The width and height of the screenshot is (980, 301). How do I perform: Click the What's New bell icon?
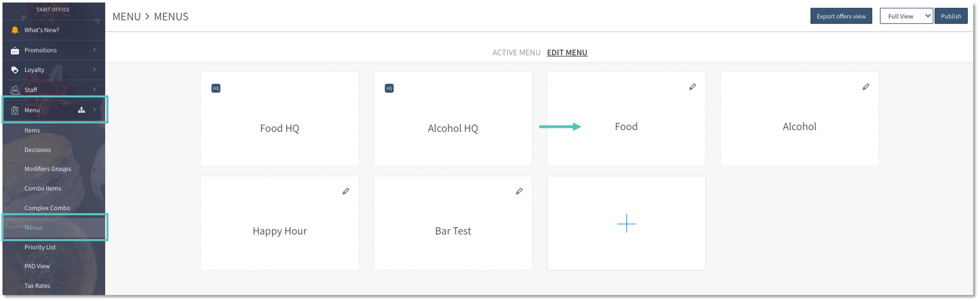click(x=15, y=30)
